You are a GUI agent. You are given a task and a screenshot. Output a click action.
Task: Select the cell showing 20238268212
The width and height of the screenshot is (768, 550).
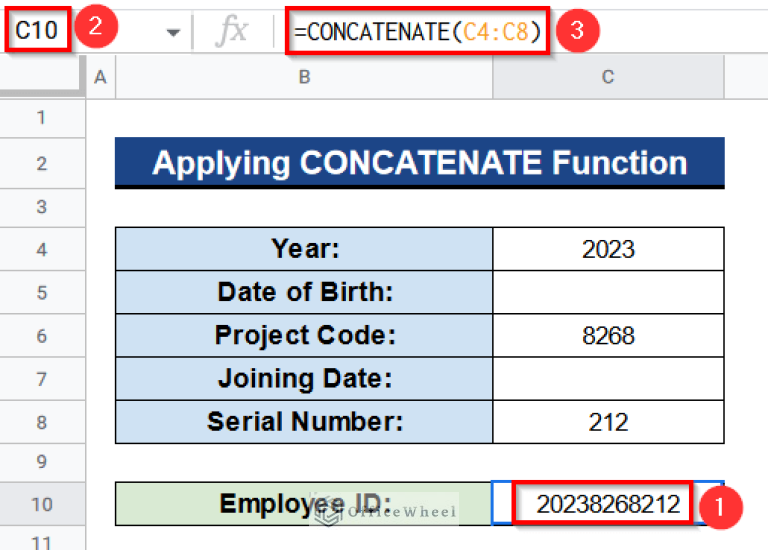coord(608,503)
